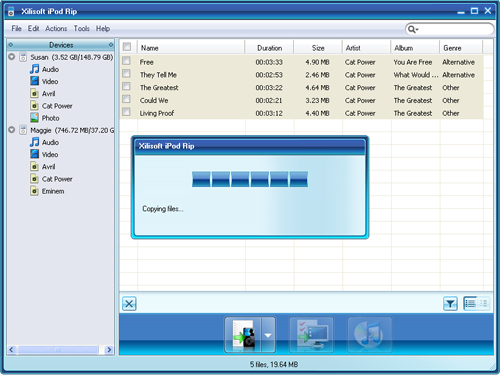Sort by the Name column header
Image resolution: width=500 pixels, height=375 pixels.
click(x=191, y=48)
